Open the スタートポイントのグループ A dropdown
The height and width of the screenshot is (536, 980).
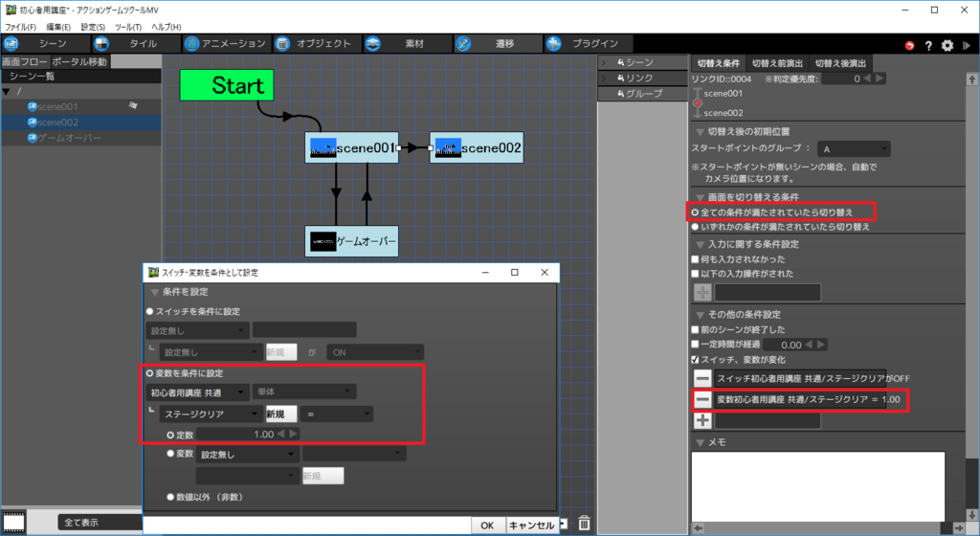[x=854, y=148]
